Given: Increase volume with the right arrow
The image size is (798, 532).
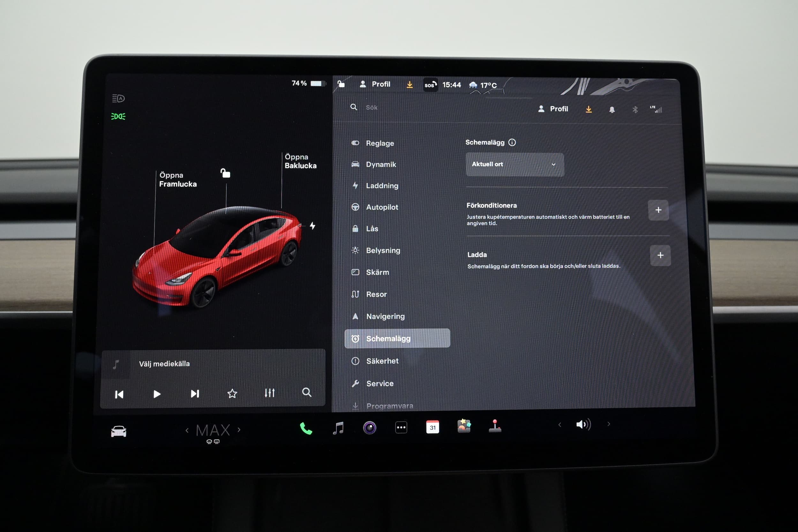Looking at the screenshot, I should pyautogui.click(x=609, y=424).
